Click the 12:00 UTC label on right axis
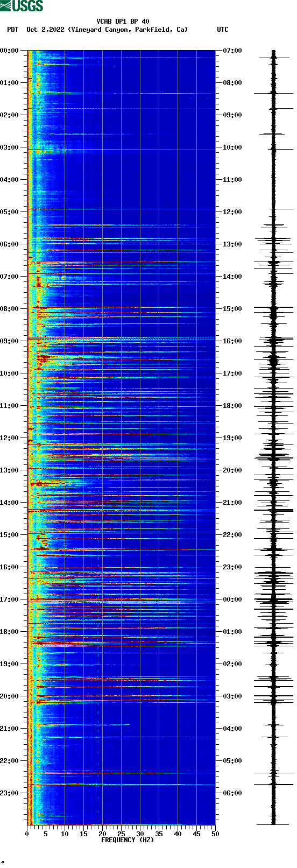This screenshot has width=297, height=868. click(232, 212)
